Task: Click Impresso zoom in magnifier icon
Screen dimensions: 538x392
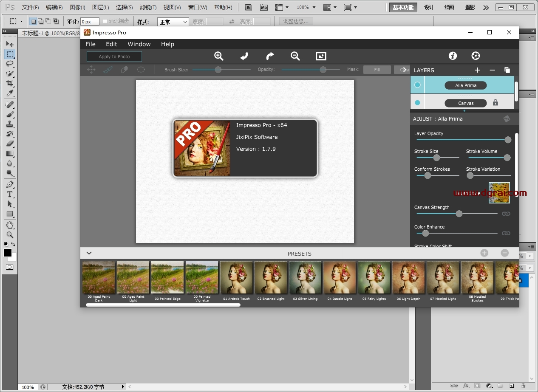Action: [219, 56]
